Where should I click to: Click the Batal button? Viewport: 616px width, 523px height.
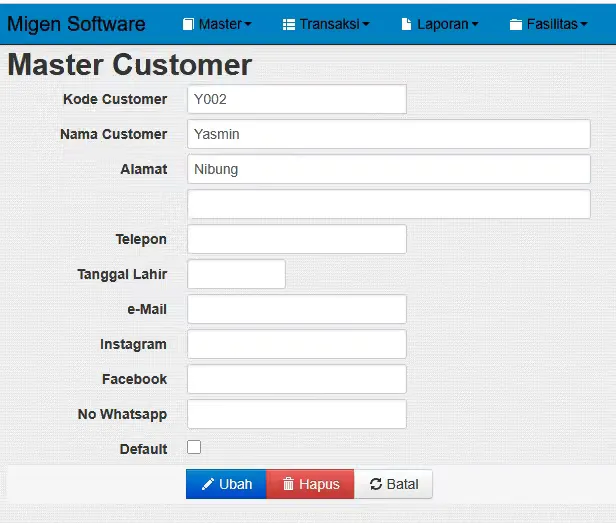(x=393, y=484)
